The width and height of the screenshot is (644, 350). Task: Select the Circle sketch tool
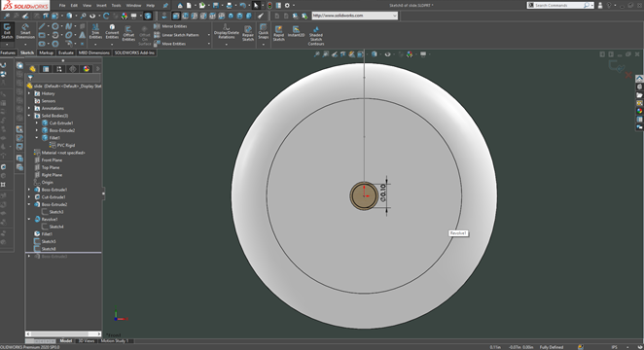(55, 26)
